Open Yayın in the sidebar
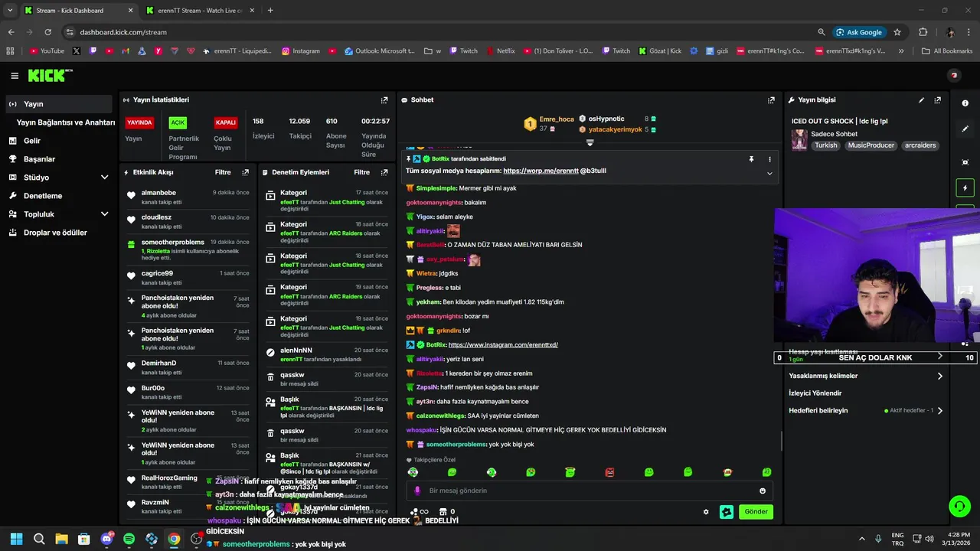Image resolution: width=980 pixels, height=551 pixels. 57,104
